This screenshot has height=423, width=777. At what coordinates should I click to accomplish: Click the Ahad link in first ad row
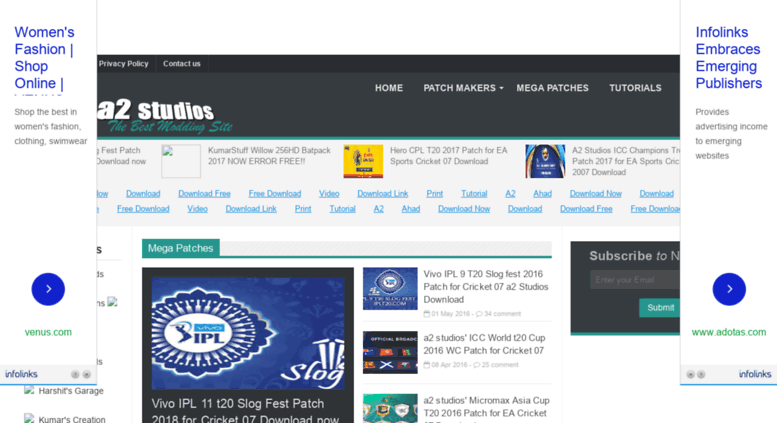[x=542, y=194]
